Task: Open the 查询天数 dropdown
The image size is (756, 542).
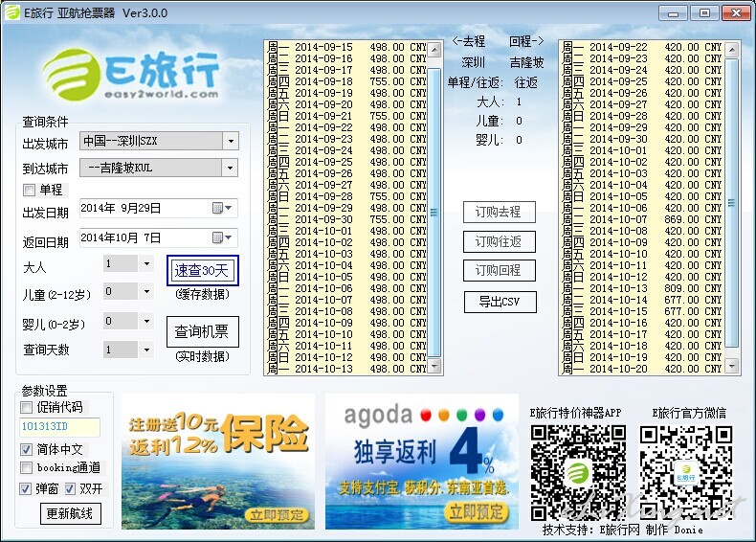Action: (x=146, y=350)
